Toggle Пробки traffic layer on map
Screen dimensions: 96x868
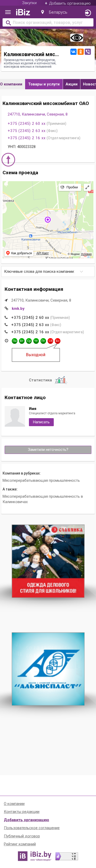click(x=69, y=187)
